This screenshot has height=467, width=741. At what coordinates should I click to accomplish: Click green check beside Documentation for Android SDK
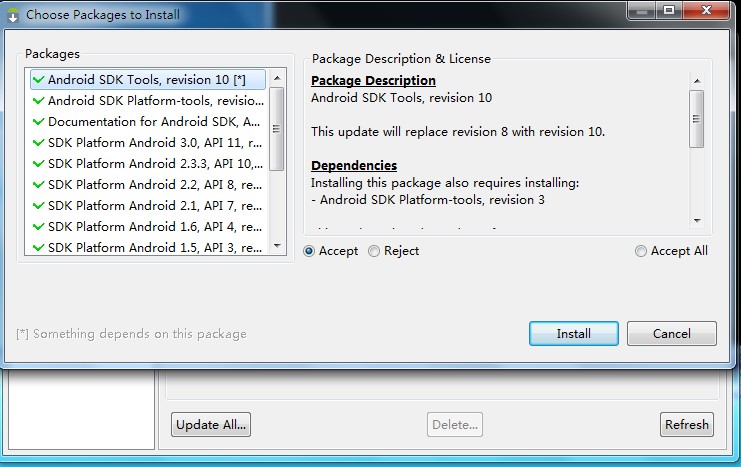coord(39,121)
